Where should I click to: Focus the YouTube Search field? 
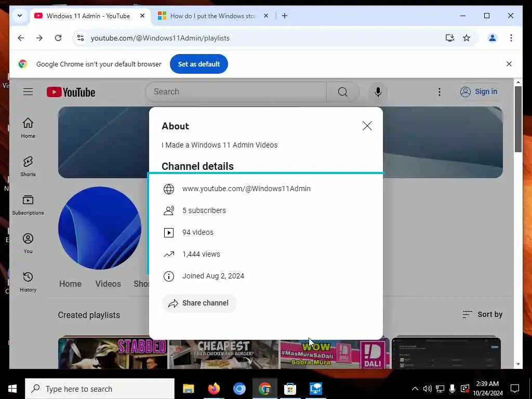coord(236,91)
